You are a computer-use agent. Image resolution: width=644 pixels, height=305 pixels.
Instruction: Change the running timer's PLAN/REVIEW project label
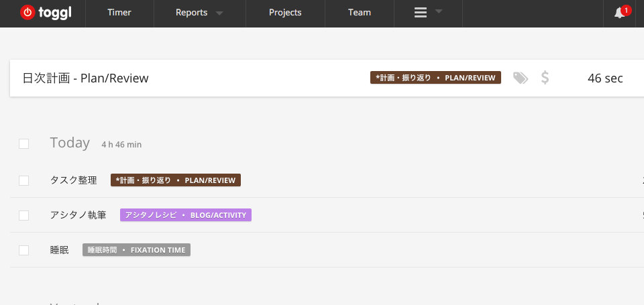point(435,78)
